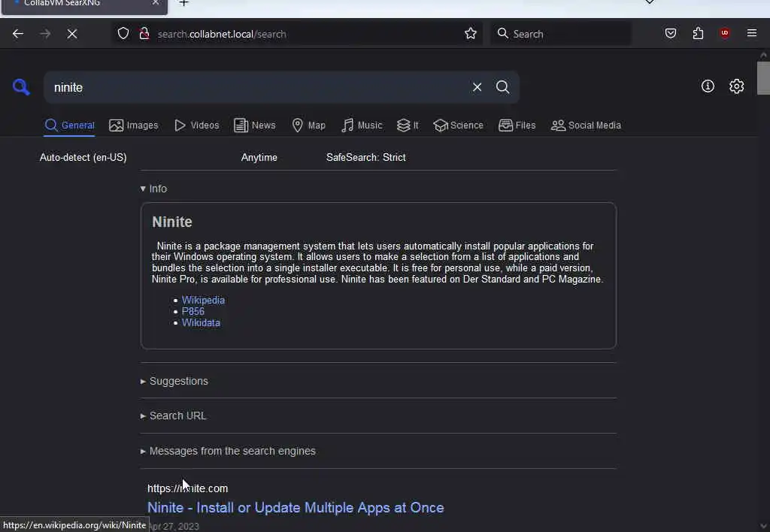Switch to Videos category

point(197,125)
